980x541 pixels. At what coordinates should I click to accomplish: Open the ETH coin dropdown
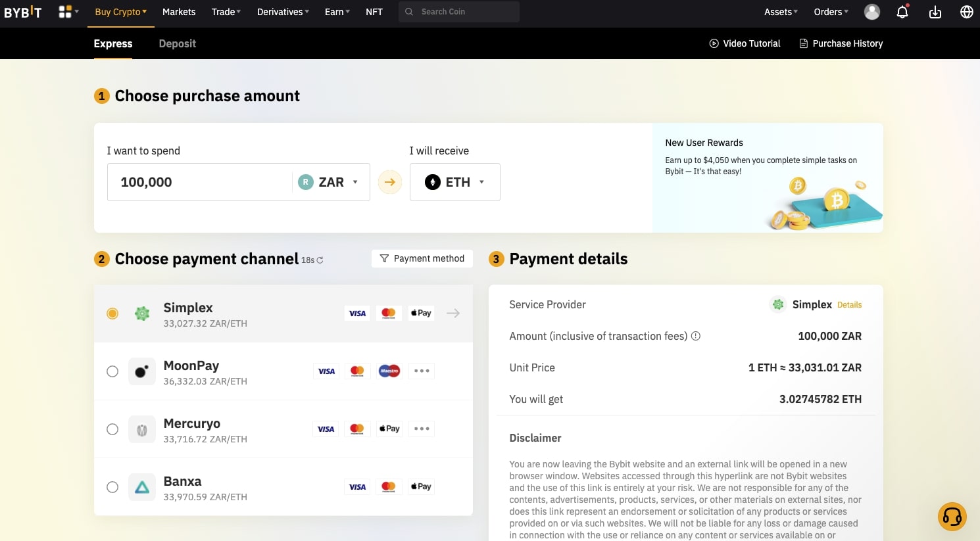coord(455,182)
